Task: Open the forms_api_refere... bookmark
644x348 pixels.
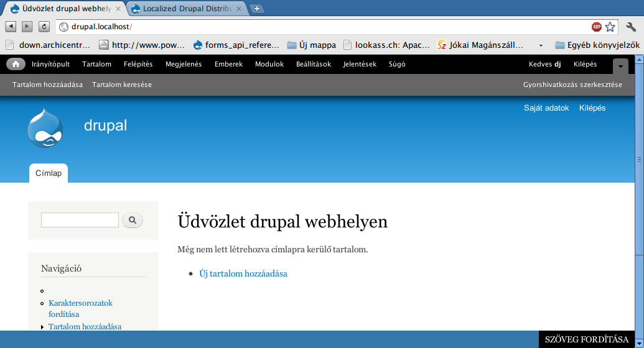Action: tap(236, 45)
